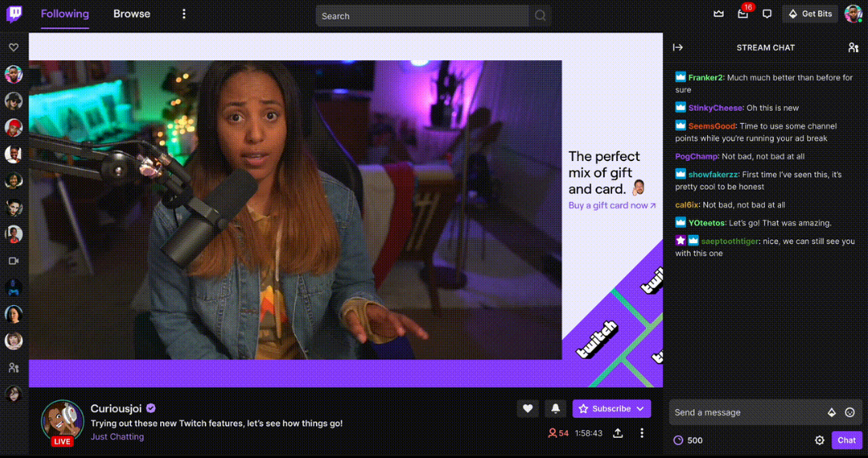Screen dimensions: 868x458
Task: Focus the Search input field
Action: [422, 16]
